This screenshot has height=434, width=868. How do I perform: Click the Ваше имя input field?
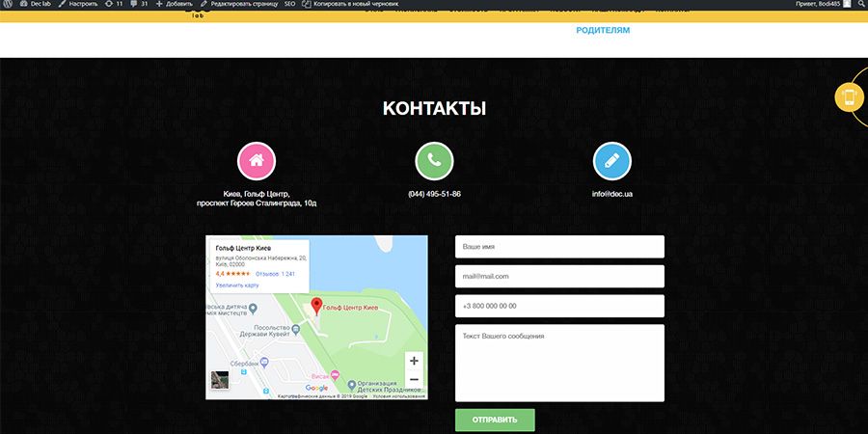(559, 247)
